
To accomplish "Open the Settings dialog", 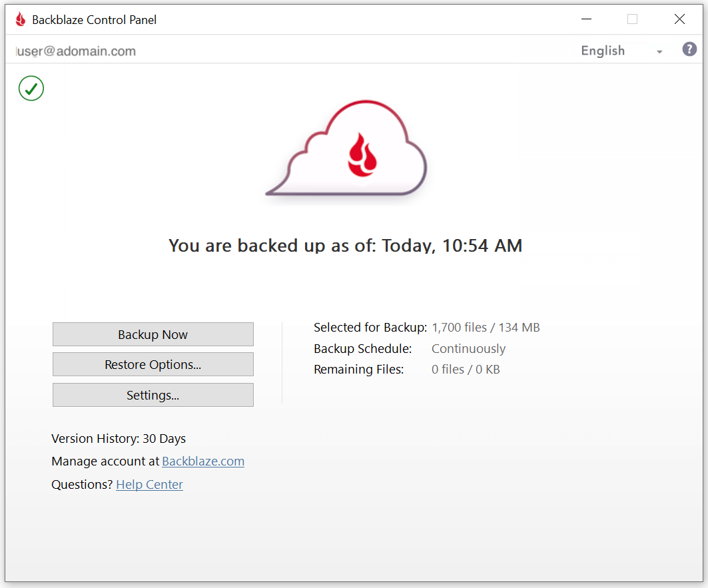I will point(153,395).
